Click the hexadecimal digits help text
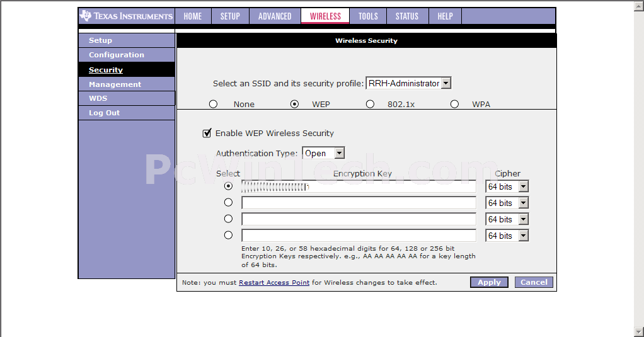This screenshot has height=337, width=644. tap(358, 256)
